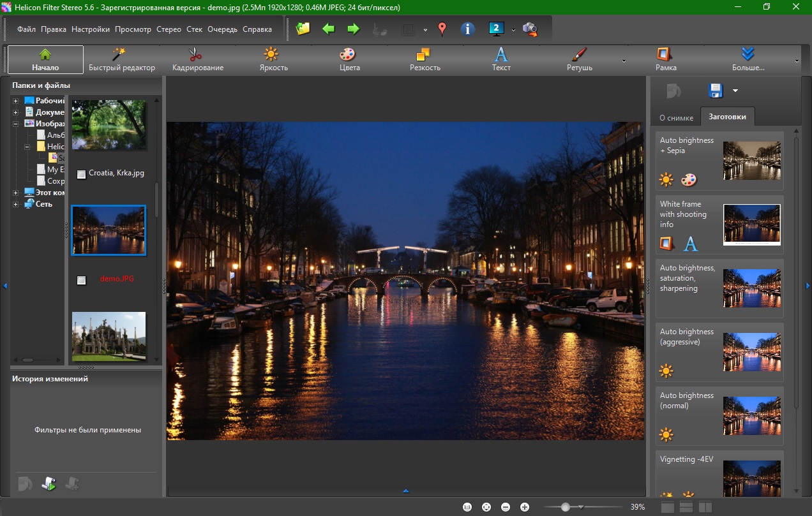Open the Цвета colors filter
This screenshot has height=516, width=812.
point(350,59)
